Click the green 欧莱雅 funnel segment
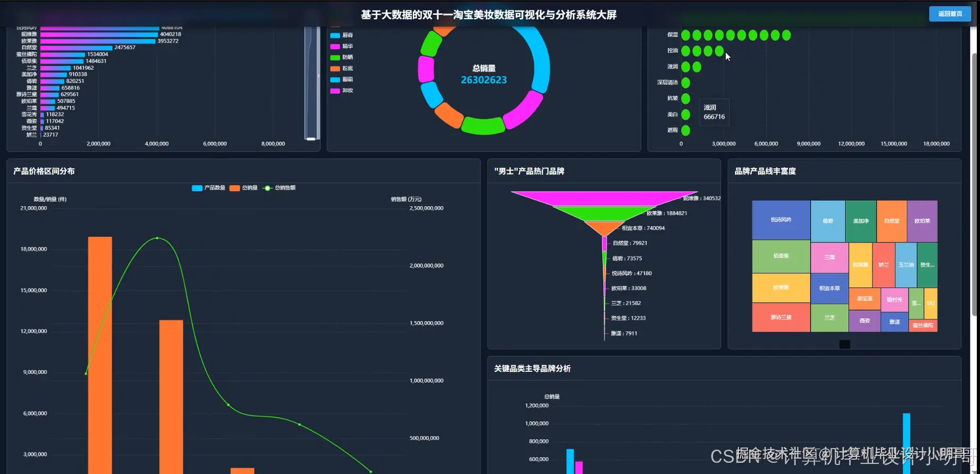980x474 pixels. [x=604, y=213]
